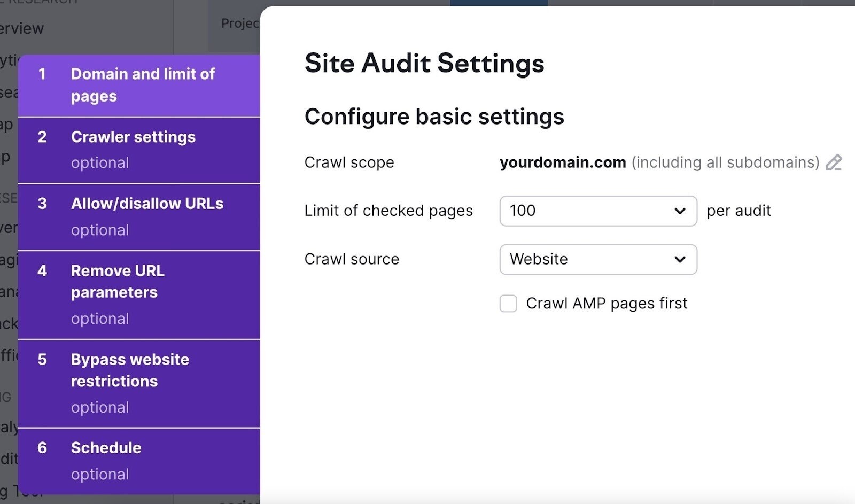Click the "100" value in the pages field
Viewport: 855px width, 504px height.
coord(522,211)
